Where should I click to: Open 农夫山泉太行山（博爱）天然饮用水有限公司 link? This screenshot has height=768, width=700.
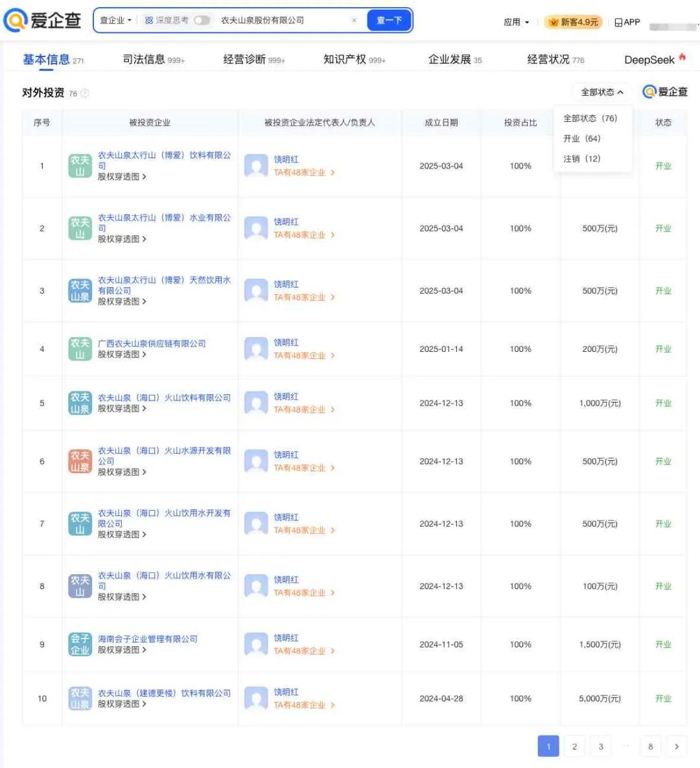point(164,285)
